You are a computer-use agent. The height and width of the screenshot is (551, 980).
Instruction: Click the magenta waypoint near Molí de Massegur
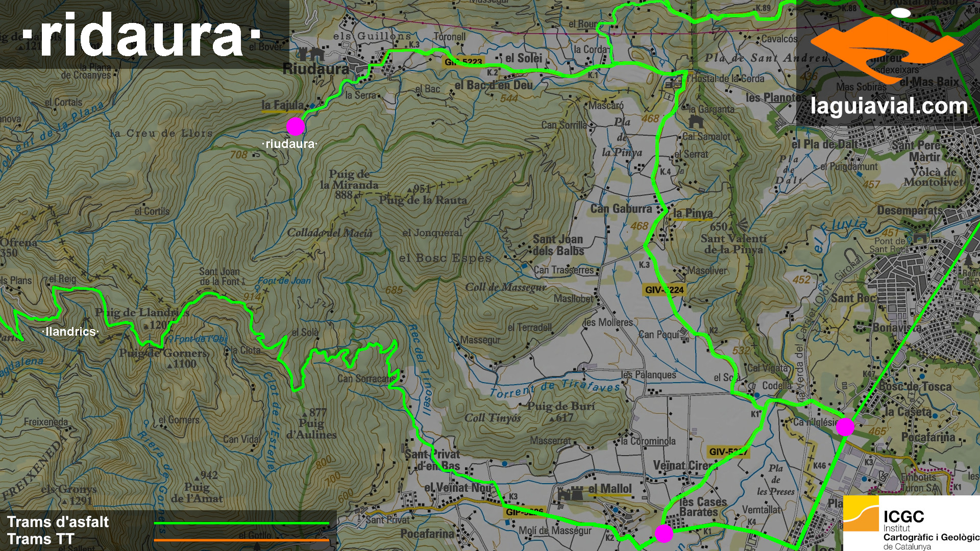tap(664, 533)
